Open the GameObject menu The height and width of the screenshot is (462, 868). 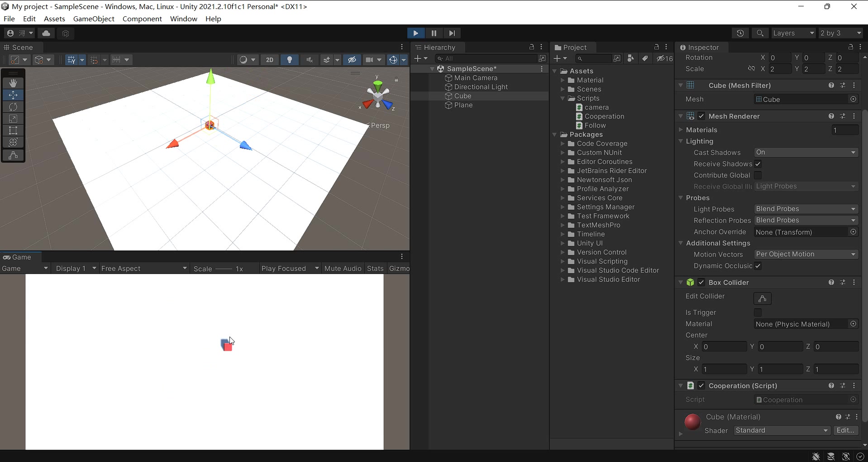coord(94,19)
